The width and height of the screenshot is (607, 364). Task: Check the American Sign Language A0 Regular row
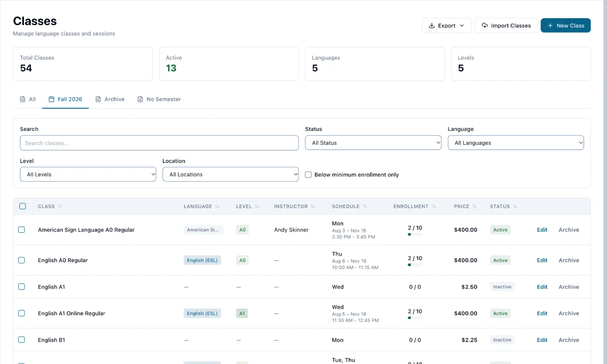click(x=22, y=230)
